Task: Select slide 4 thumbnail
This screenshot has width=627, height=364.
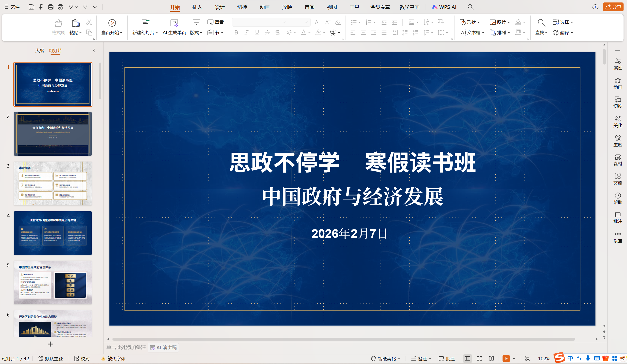Action: [53, 233]
